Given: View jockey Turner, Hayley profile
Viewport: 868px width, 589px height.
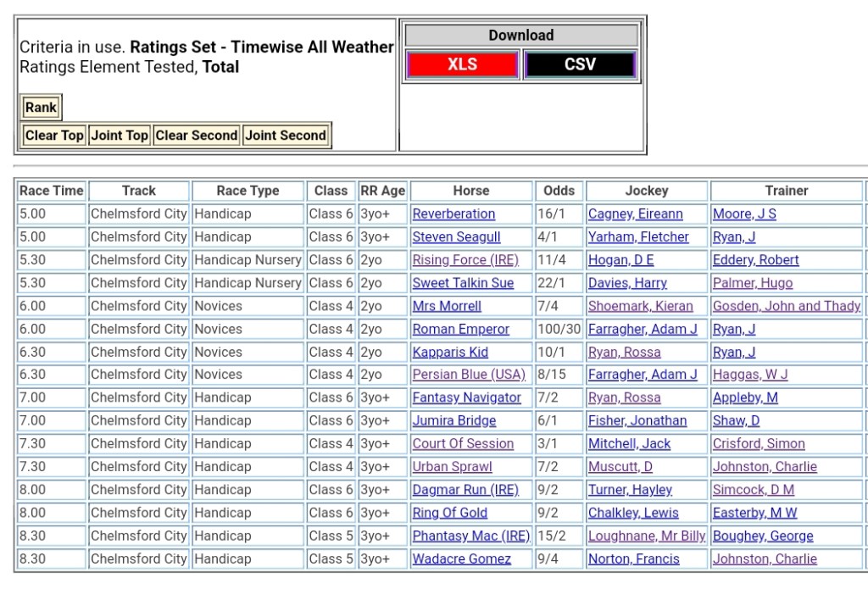Looking at the screenshot, I should point(630,490).
